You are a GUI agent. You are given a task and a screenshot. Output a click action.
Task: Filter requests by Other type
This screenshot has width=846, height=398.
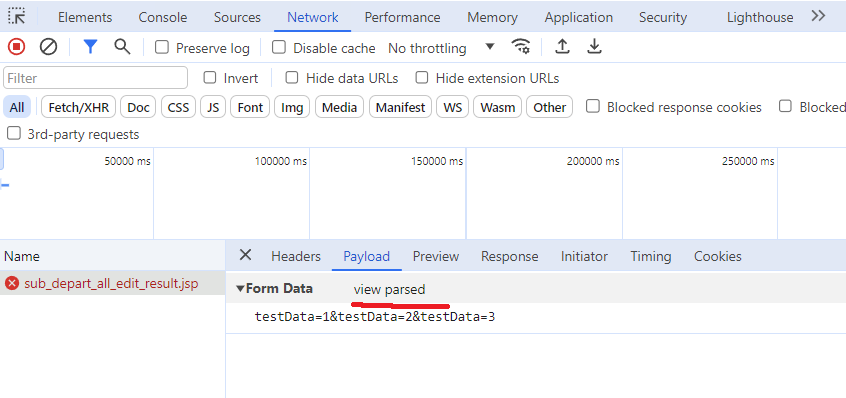click(x=549, y=107)
